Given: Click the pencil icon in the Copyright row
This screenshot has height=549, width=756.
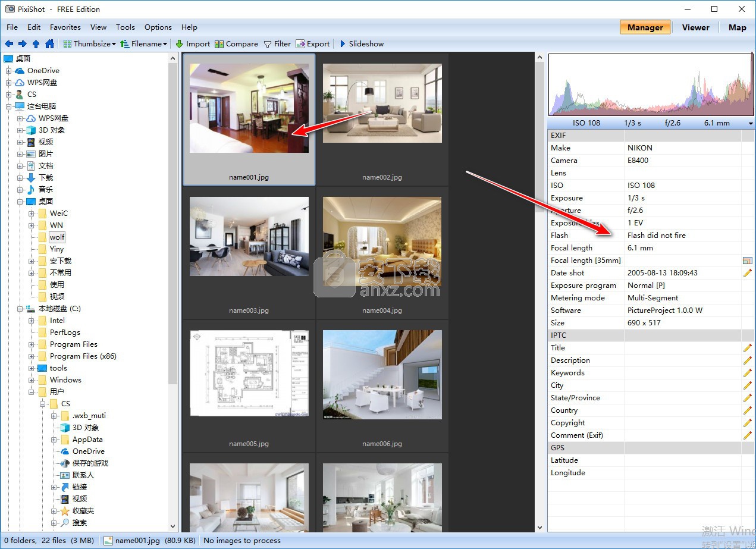Looking at the screenshot, I should point(748,423).
